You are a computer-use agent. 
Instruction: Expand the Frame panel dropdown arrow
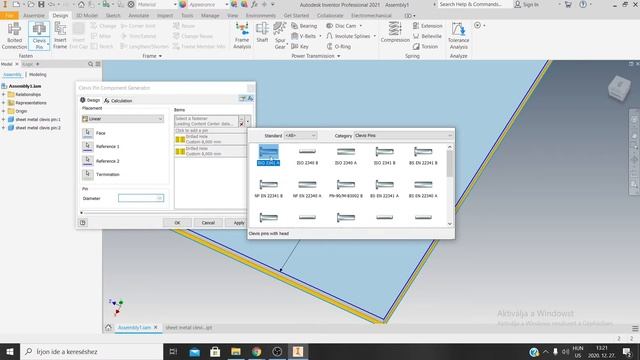pos(160,56)
